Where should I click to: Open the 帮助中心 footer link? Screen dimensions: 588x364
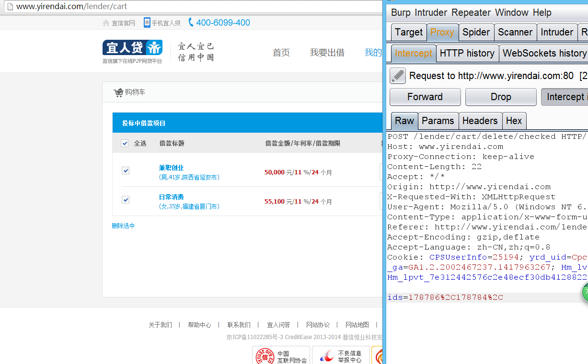(x=199, y=325)
